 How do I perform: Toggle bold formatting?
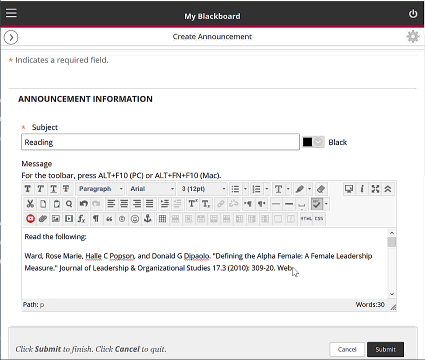coord(28,189)
